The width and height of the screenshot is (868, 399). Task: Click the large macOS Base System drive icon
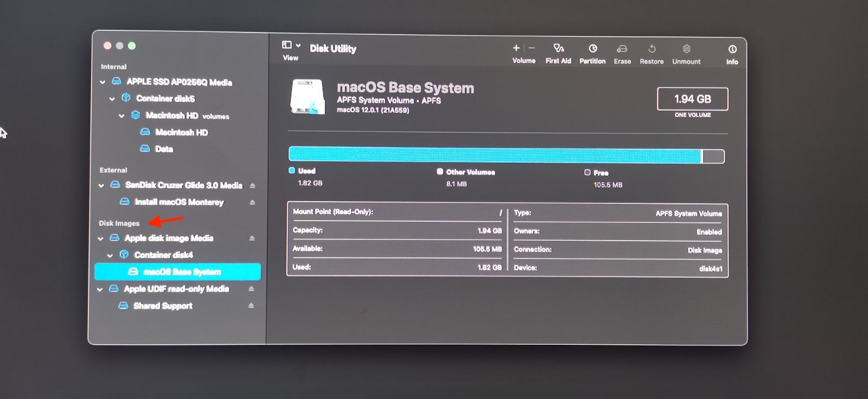point(308,97)
